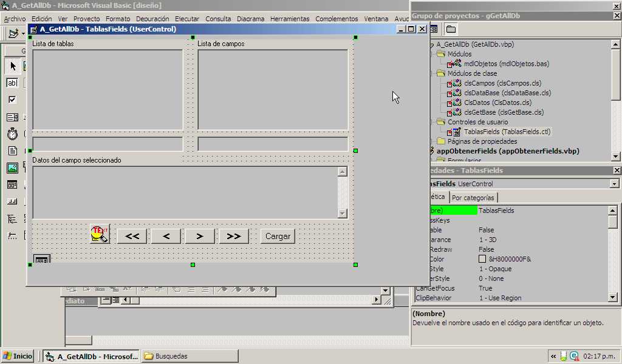Switch to the Por categorías tab

point(473,197)
